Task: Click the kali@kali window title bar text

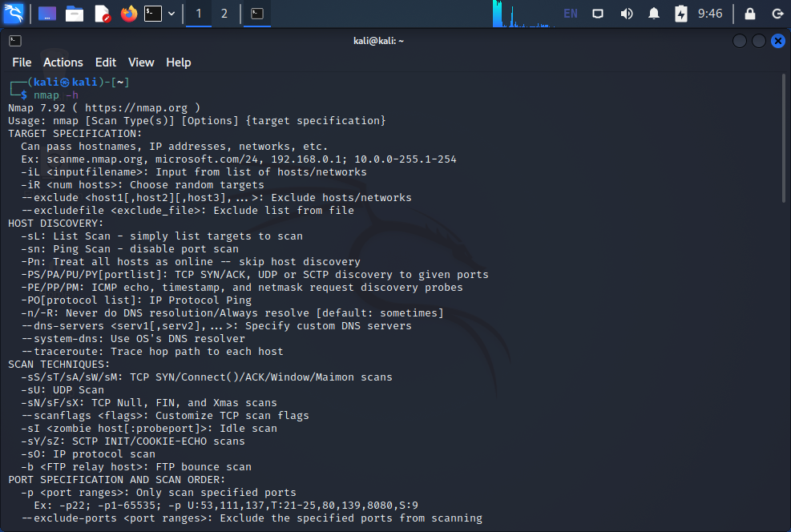Action: point(378,41)
